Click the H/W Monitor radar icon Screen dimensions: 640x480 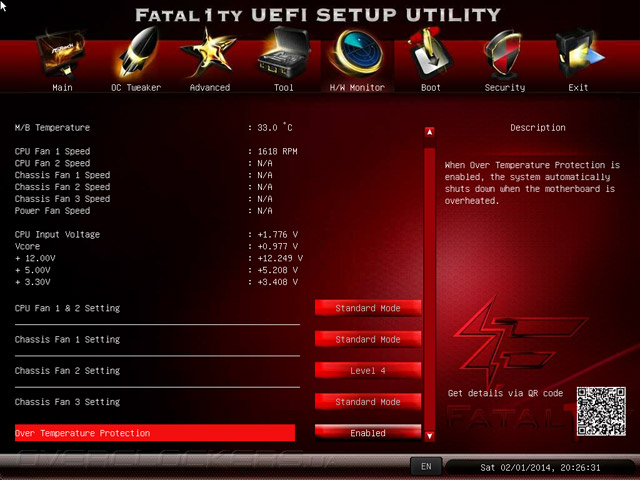357,54
